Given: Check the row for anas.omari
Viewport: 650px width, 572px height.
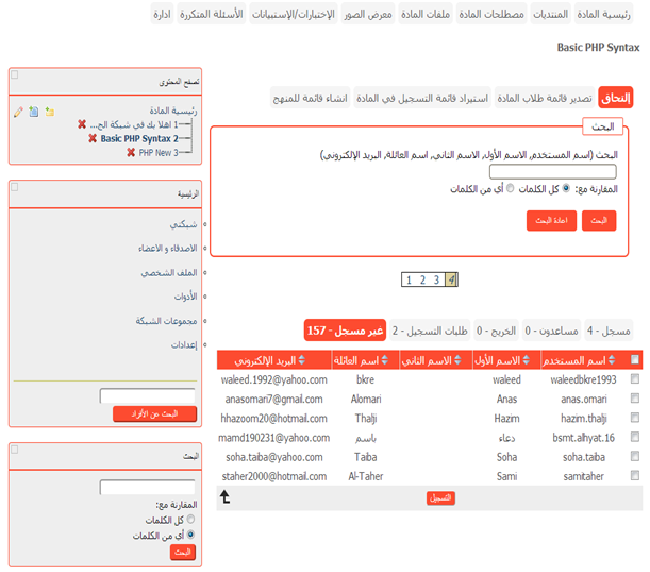Looking at the screenshot, I should pos(635,398).
